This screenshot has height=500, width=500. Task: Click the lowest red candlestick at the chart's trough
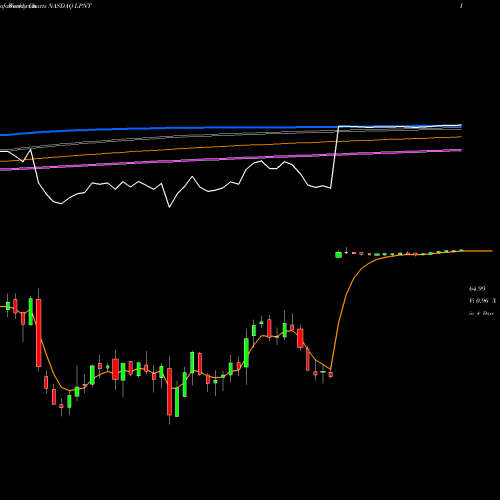point(169,393)
